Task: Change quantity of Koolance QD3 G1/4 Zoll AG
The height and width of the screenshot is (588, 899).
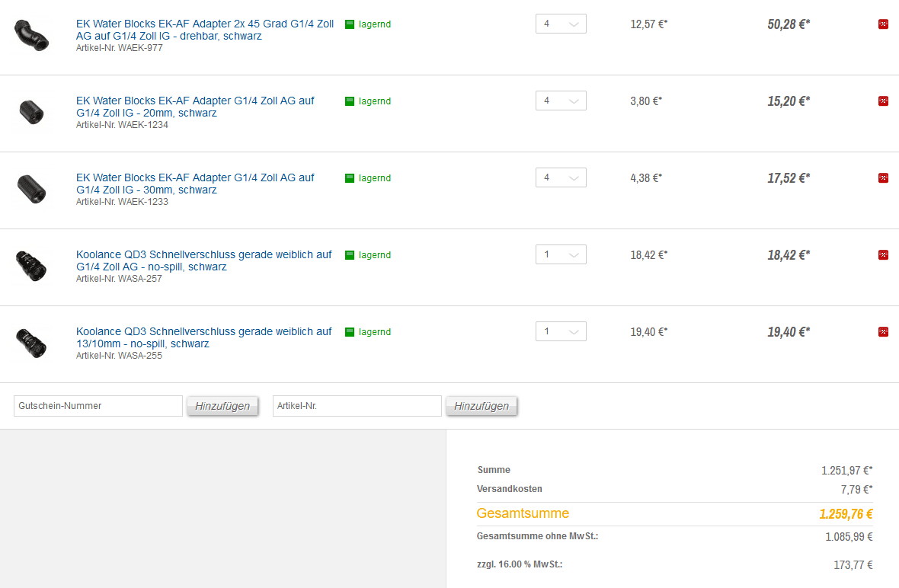Action: click(561, 254)
